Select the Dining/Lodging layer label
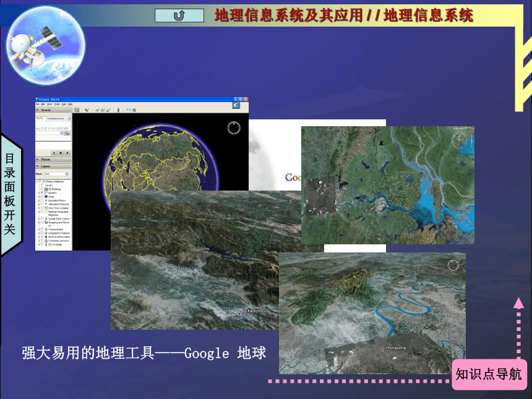This screenshot has height=399, width=532. [58, 208]
